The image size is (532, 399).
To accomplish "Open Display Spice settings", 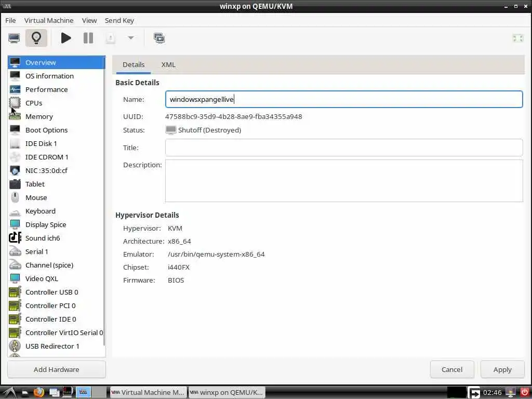I will pyautogui.click(x=56, y=224).
